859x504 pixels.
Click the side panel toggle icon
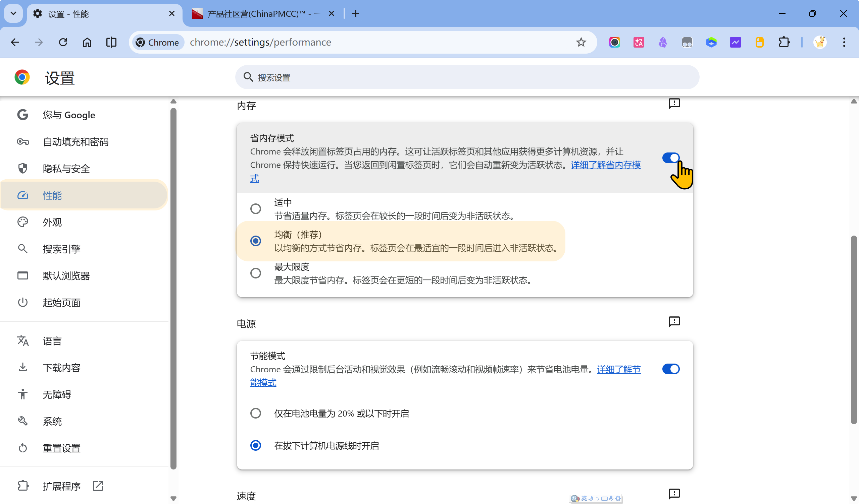coord(111,42)
